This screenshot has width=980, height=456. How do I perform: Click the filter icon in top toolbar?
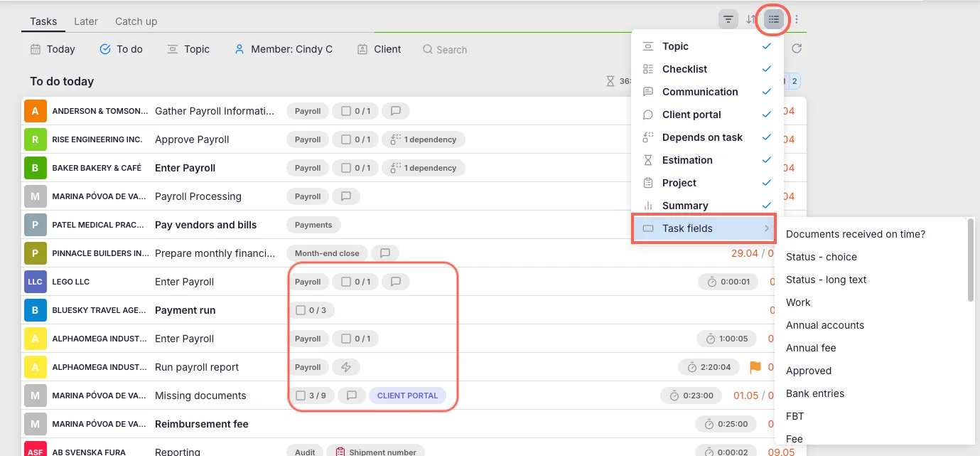[x=728, y=19]
